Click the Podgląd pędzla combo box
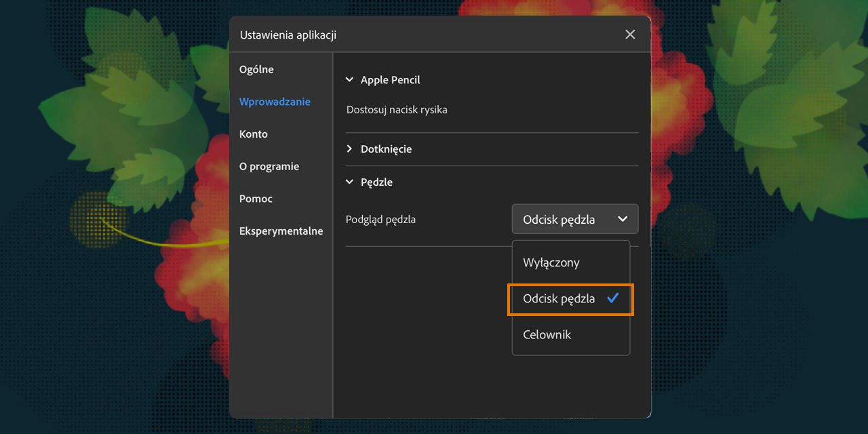 click(x=574, y=219)
